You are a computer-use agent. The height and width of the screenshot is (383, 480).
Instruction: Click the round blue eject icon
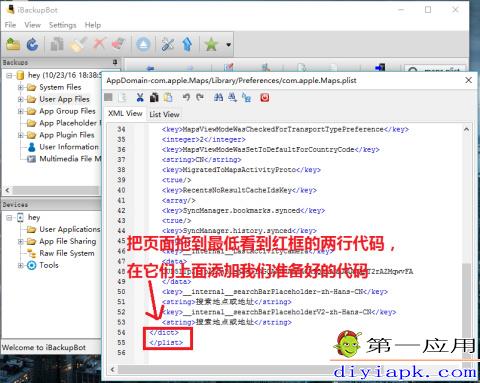[x=143, y=45]
